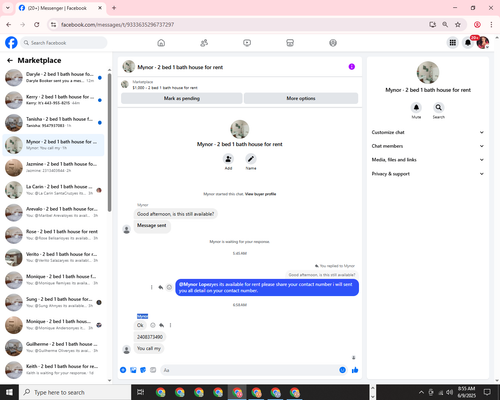Open Sung conversation in chat list

[53, 302]
